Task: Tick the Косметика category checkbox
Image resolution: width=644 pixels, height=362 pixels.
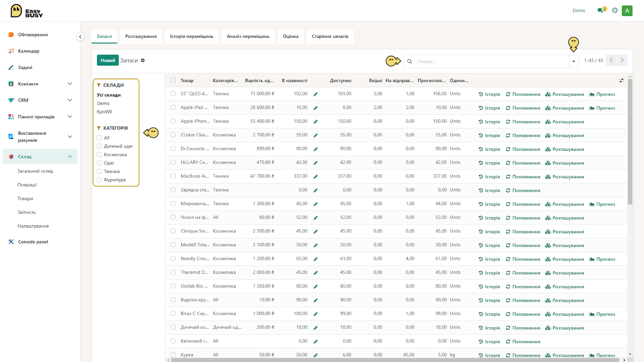Action: [99, 154]
